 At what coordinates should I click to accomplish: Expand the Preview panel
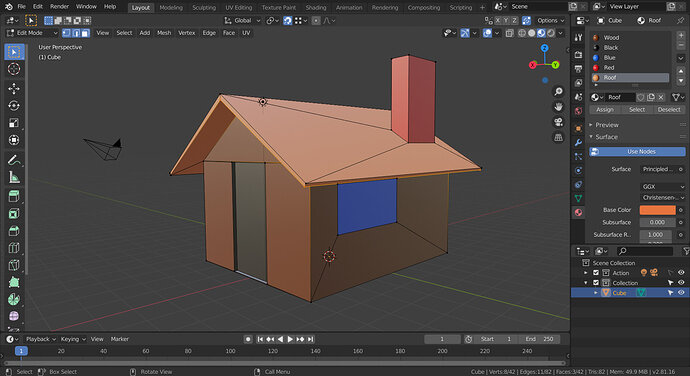606,125
